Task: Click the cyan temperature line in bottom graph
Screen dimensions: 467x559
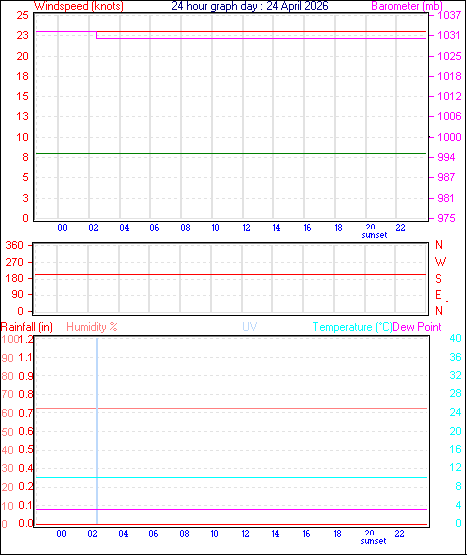Action: pos(232,478)
